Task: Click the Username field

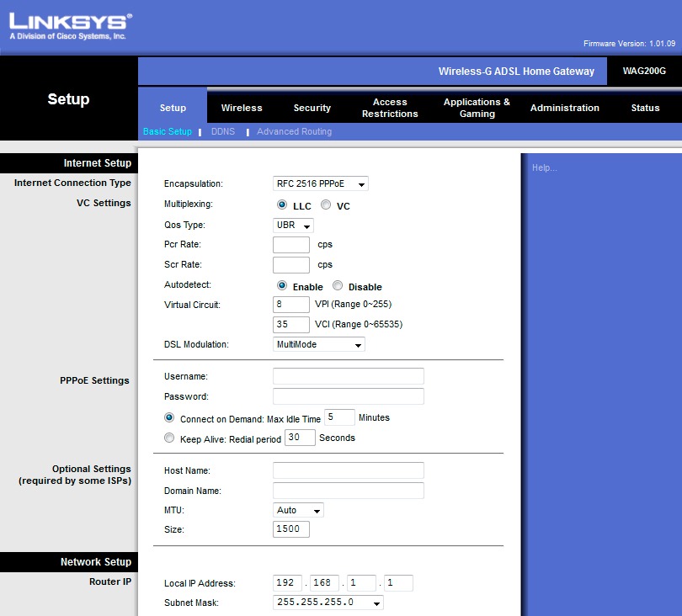Action: [348, 376]
